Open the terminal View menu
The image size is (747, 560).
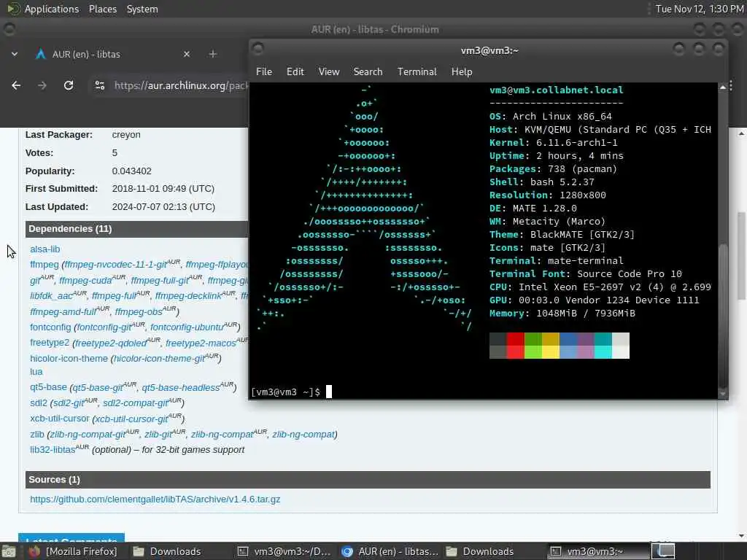329,71
